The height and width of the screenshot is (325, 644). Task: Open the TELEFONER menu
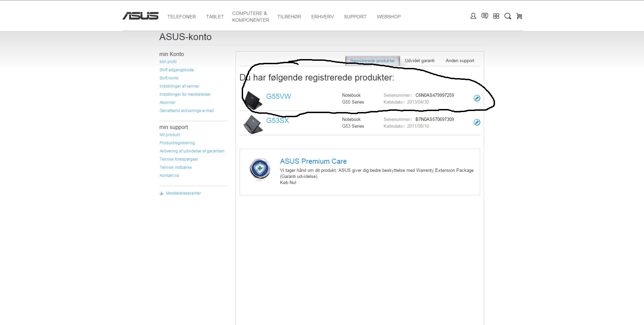[181, 17]
